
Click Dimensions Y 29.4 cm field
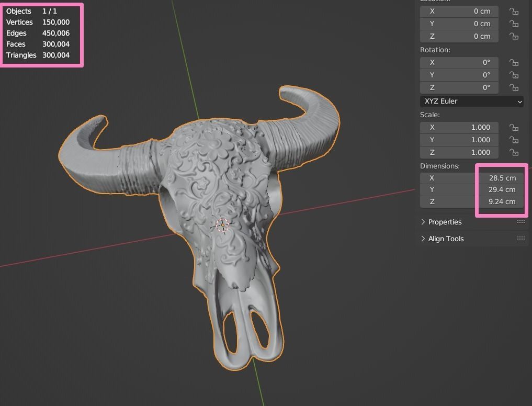[472, 190]
